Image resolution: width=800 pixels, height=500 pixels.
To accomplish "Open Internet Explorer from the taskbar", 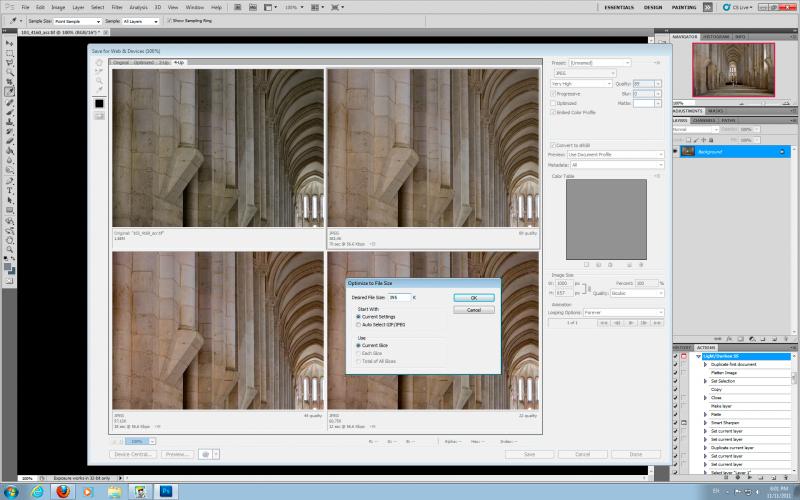I will pyautogui.click(x=37, y=491).
